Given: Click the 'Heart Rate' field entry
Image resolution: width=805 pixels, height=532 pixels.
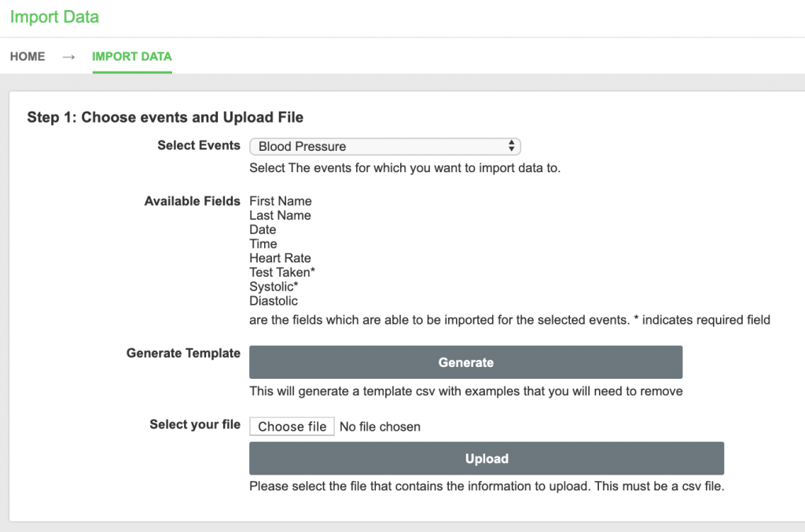Looking at the screenshot, I should pos(281,258).
